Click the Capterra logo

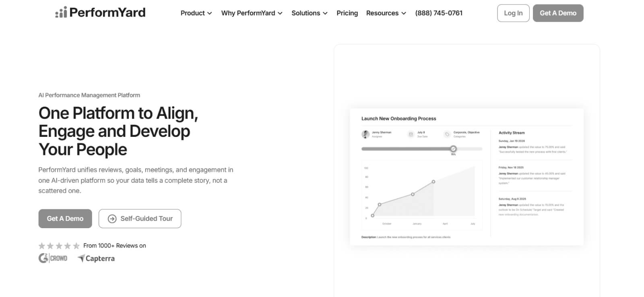[x=96, y=258]
